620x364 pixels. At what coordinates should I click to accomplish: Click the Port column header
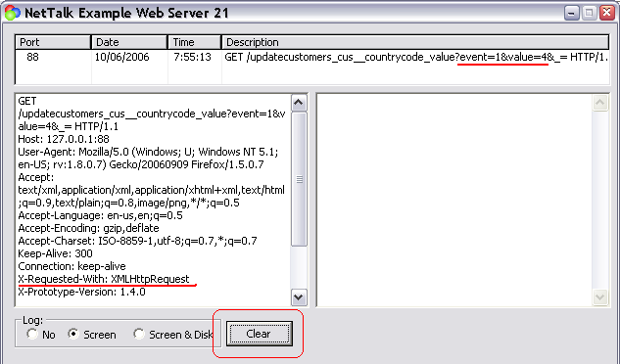53,42
